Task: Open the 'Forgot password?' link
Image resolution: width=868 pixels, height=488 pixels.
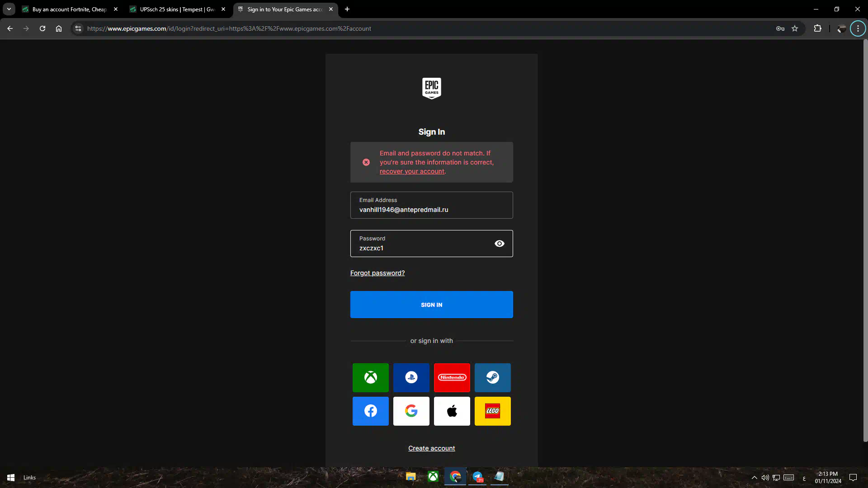Action: [x=377, y=273]
